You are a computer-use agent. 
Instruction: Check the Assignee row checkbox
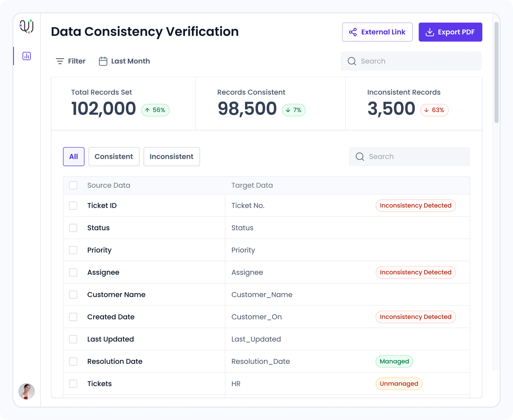tap(73, 272)
